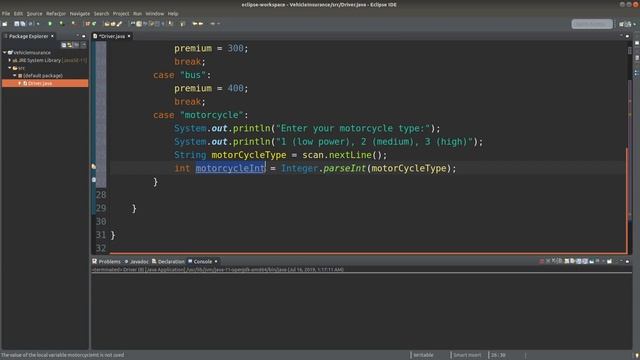
Task: Click the Save All toolbar icon
Action: click(23, 24)
